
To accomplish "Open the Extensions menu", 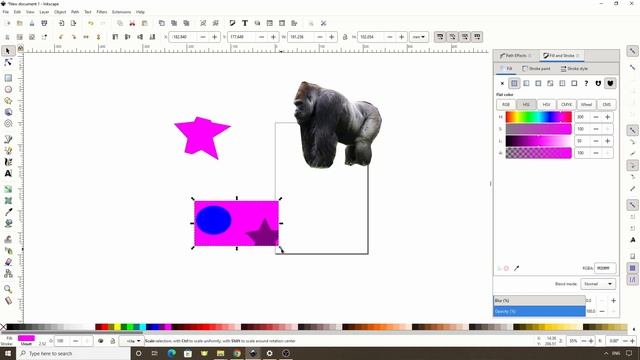I will [122, 12].
